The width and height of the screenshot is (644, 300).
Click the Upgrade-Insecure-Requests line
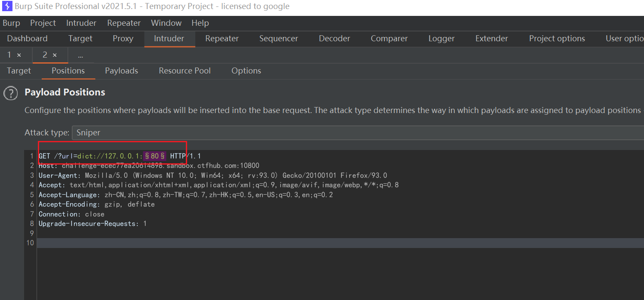pyautogui.click(x=92, y=223)
